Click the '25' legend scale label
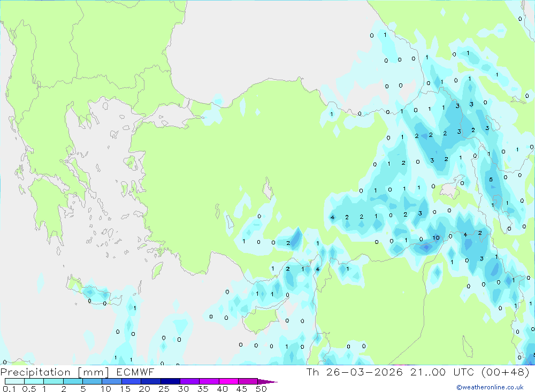535x392 pixels. click(164, 389)
